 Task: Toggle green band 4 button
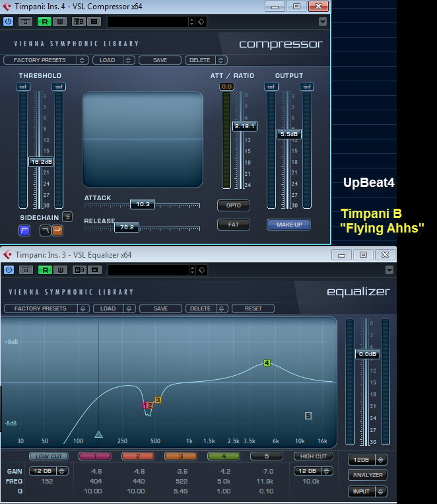224,456
